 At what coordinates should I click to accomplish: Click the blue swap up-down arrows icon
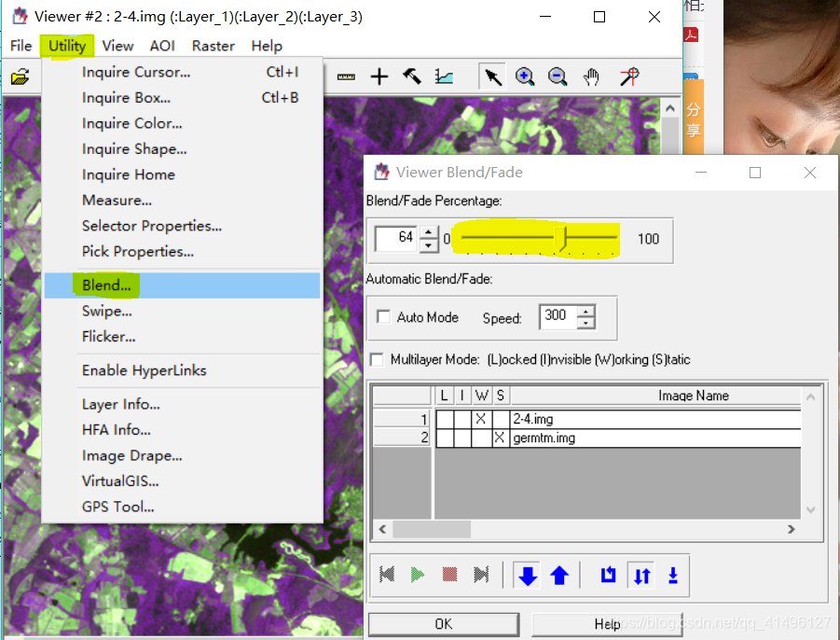[641, 576]
